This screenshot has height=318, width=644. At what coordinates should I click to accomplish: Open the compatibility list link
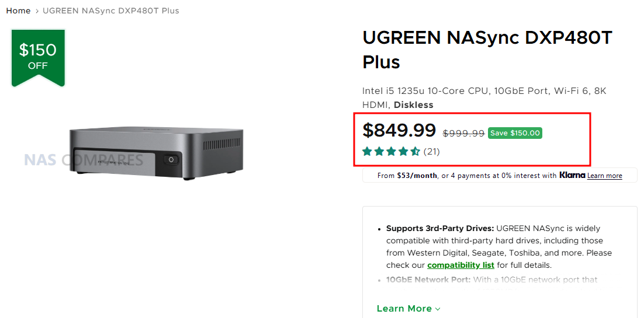click(461, 265)
